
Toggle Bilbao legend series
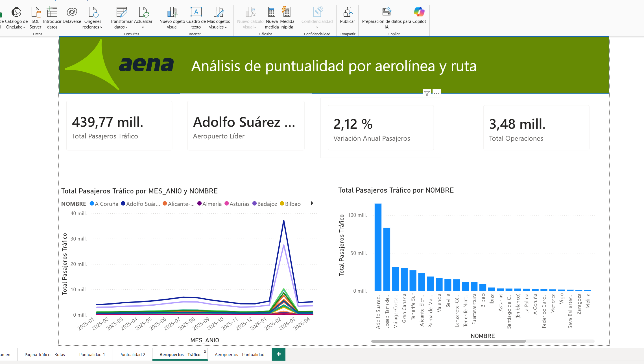tap(290, 204)
